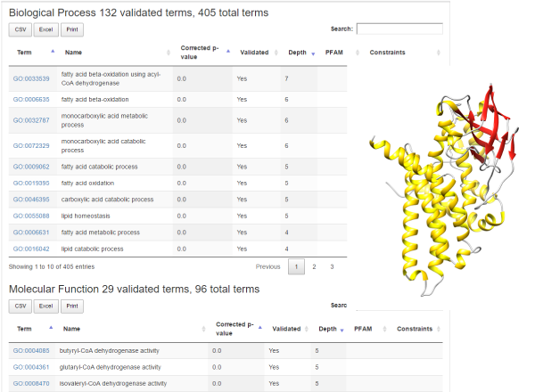The height and width of the screenshot is (392, 535).
Task: Open GO:0004085 butyryl-CoA dehydrogenase link
Action: click(x=30, y=350)
